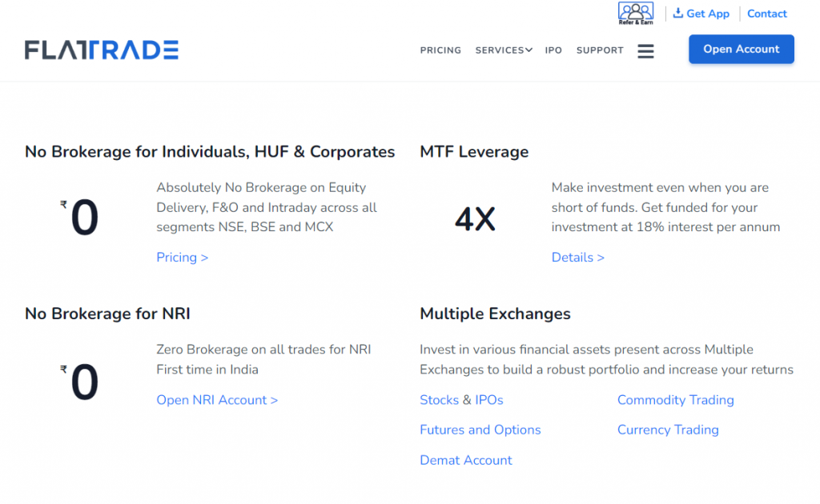The image size is (820, 504).
Task: Click the 'MTF Leverage' heading
Action: click(x=474, y=152)
